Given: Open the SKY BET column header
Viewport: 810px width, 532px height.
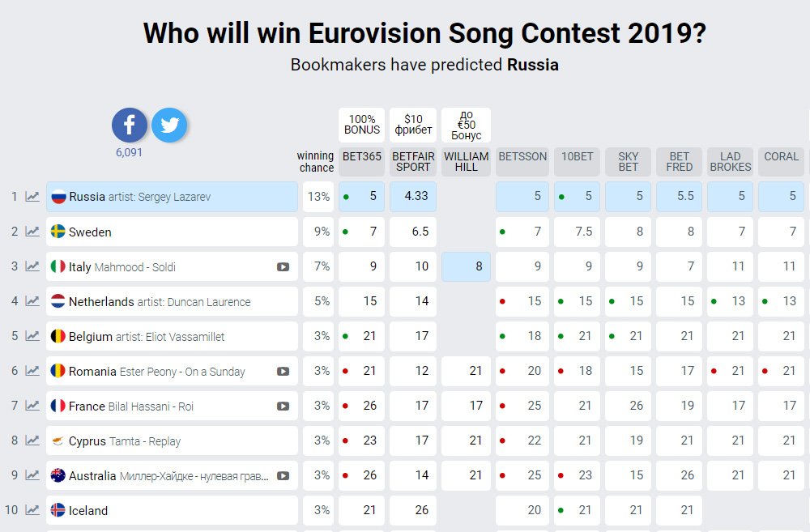Looking at the screenshot, I should 629,162.
